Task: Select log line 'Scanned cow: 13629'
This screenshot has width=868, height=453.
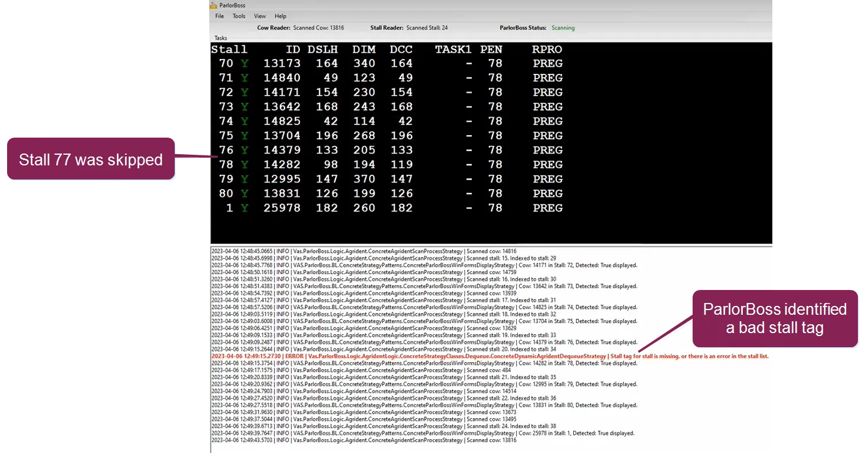Action: [x=364, y=328]
